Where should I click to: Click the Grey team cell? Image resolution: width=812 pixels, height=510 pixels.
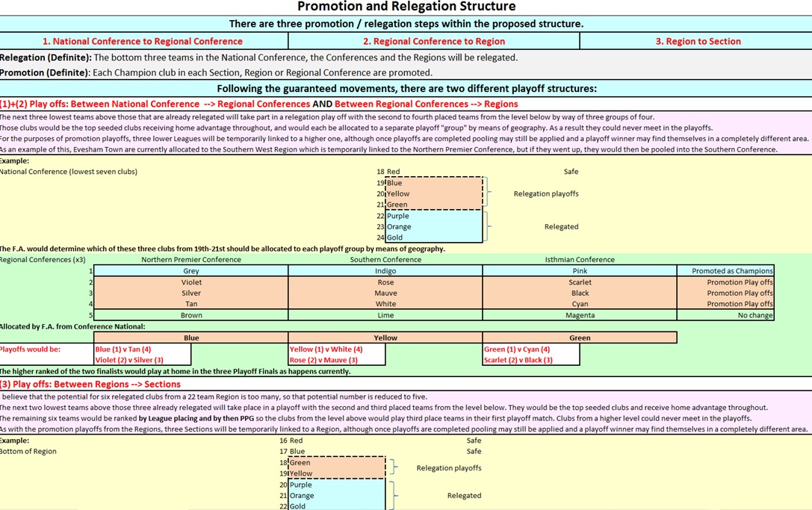point(191,271)
